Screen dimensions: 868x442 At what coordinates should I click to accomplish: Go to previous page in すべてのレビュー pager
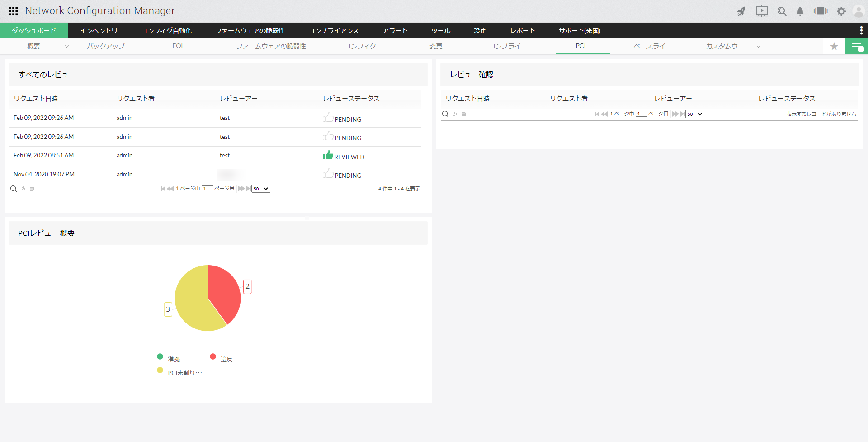[x=170, y=189]
